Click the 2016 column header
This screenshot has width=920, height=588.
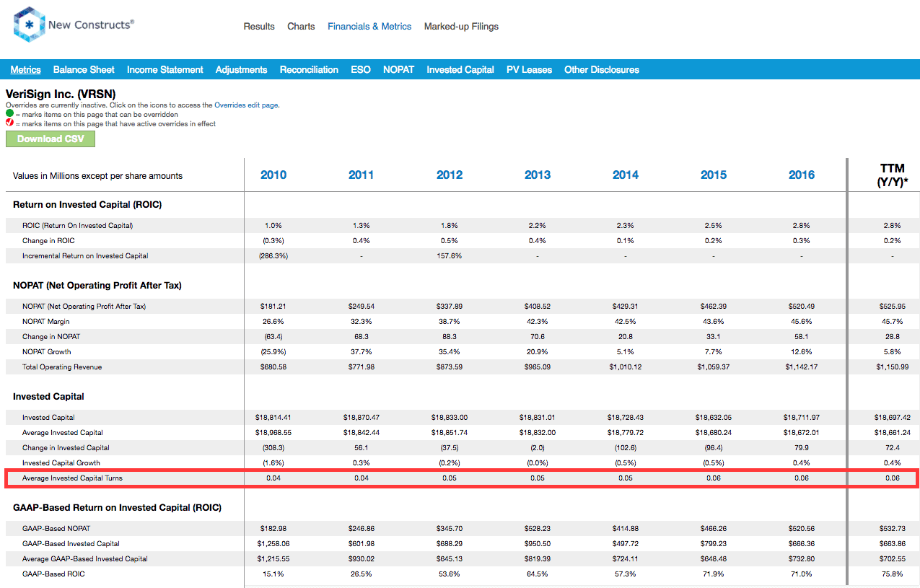802,175
